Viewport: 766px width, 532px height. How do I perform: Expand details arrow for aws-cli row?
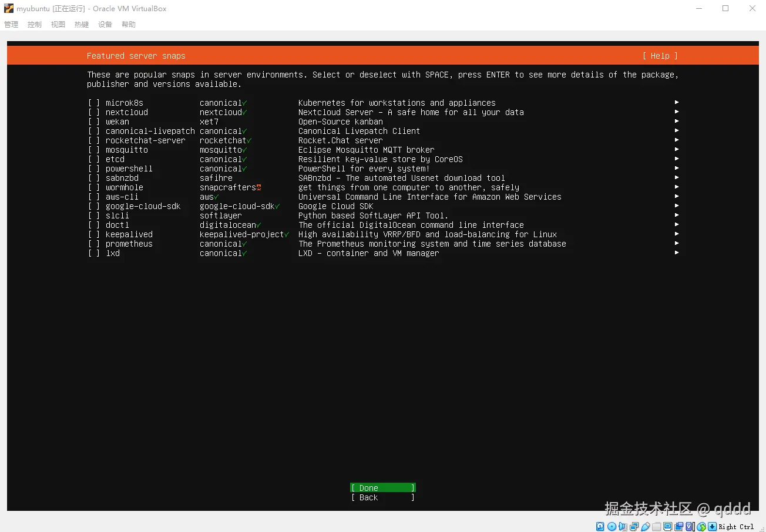677,196
